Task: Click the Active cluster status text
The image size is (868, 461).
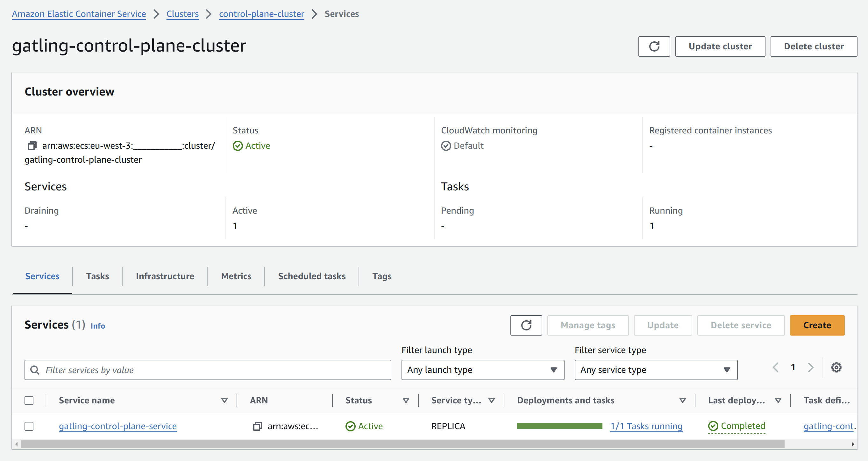Action: [258, 145]
